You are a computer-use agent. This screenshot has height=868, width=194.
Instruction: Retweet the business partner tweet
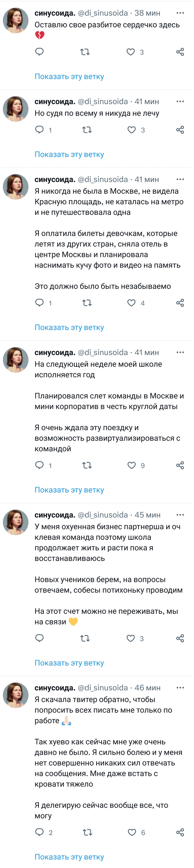[x=85, y=638]
